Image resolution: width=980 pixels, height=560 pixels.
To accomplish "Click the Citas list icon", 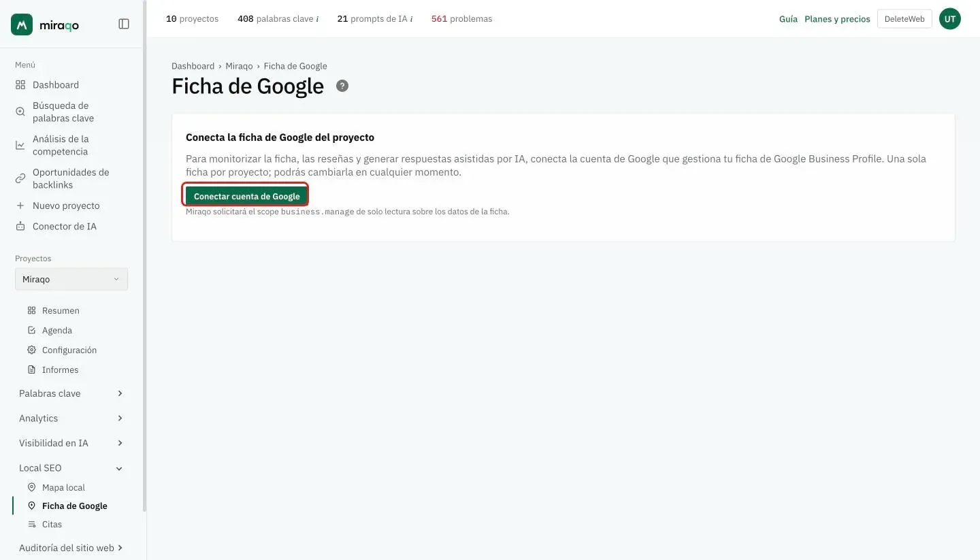I will (31, 524).
